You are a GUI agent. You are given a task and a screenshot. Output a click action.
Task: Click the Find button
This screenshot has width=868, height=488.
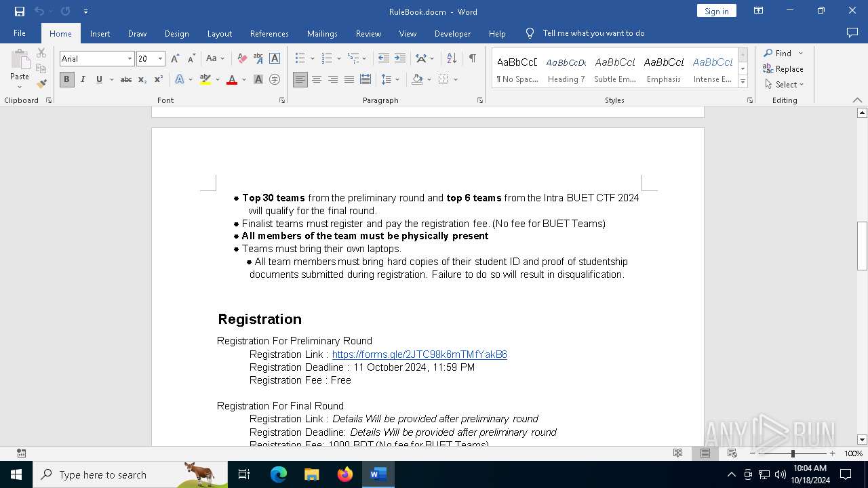(778, 53)
